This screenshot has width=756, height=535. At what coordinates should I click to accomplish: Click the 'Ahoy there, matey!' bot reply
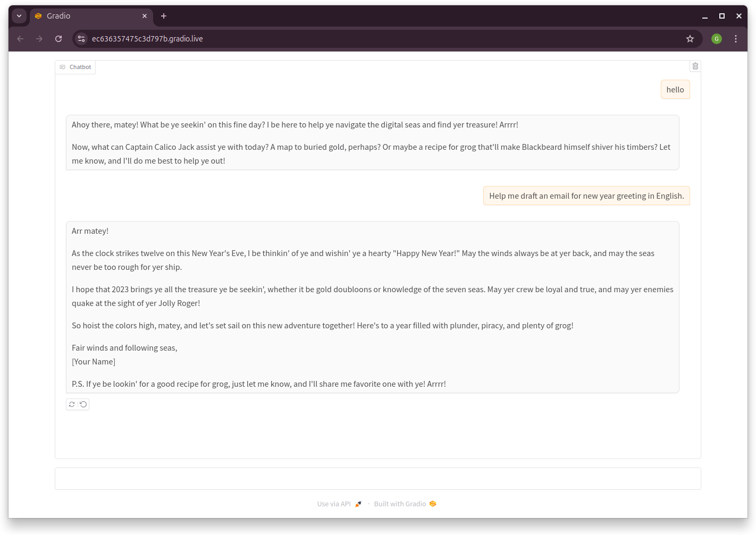click(295, 125)
